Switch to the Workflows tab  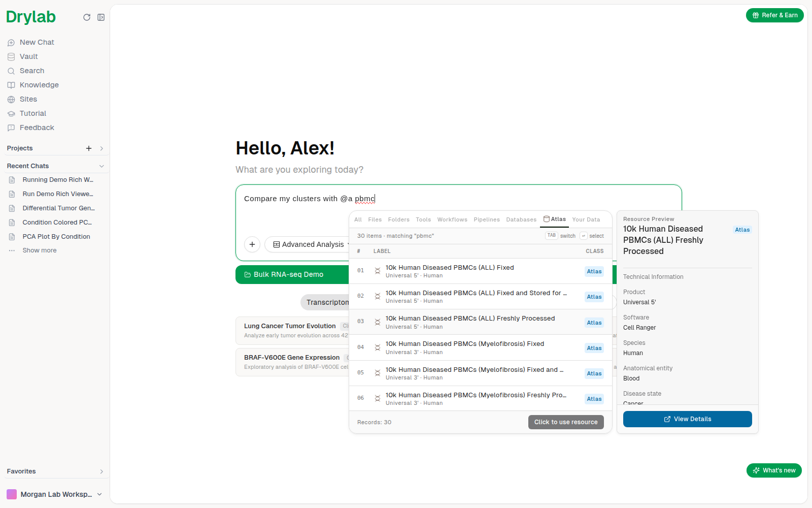point(452,219)
